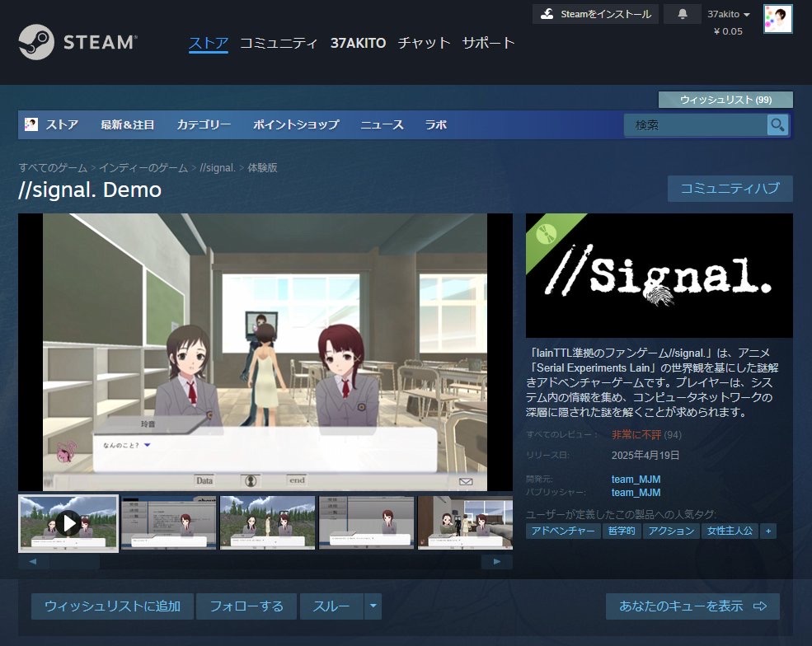Viewport: 812px width, 646px height.
Task: Click the フォローする button
Action: tap(246, 606)
